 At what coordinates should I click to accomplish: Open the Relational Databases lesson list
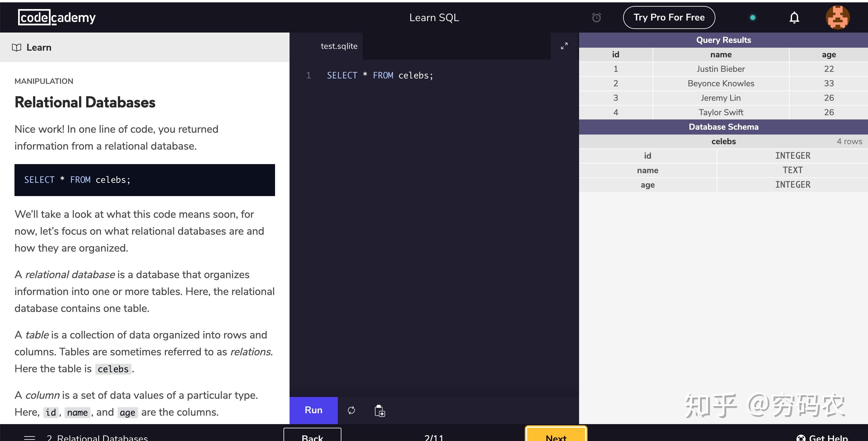pos(97,438)
